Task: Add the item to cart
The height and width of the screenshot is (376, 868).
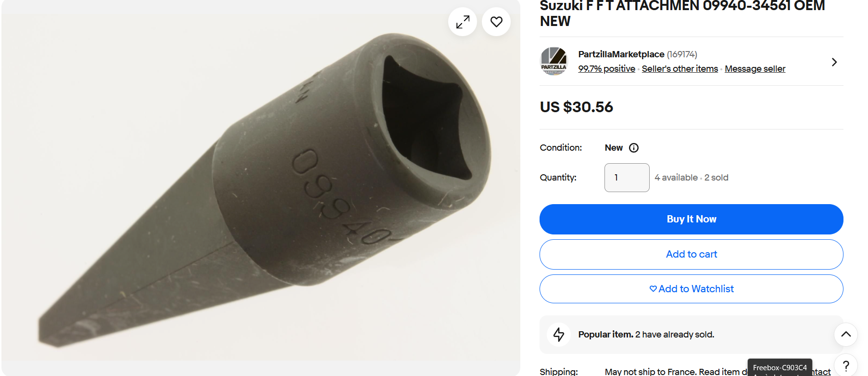Action: point(691,254)
